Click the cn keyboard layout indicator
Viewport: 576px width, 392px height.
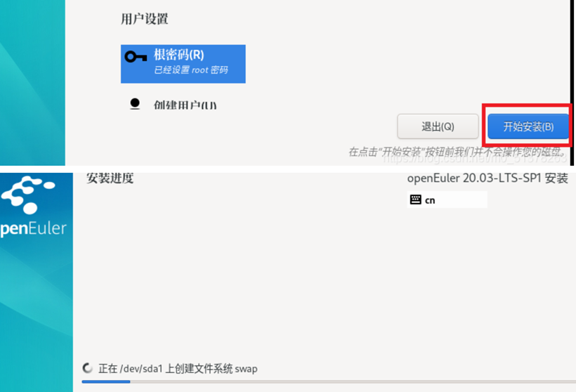point(430,200)
